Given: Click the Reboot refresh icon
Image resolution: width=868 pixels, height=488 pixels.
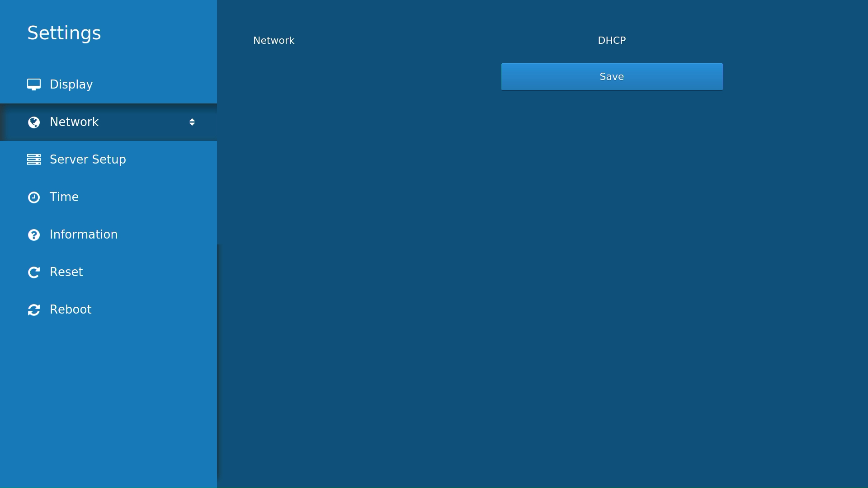Looking at the screenshot, I should (34, 309).
